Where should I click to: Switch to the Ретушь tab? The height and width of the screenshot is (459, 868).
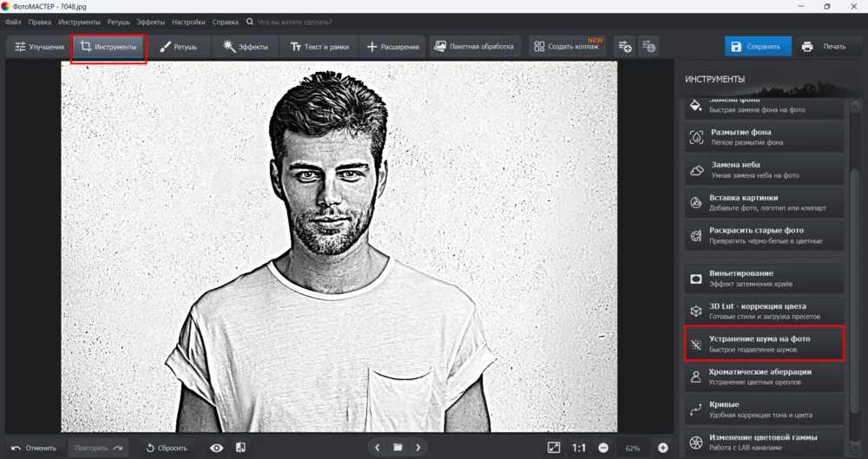179,47
